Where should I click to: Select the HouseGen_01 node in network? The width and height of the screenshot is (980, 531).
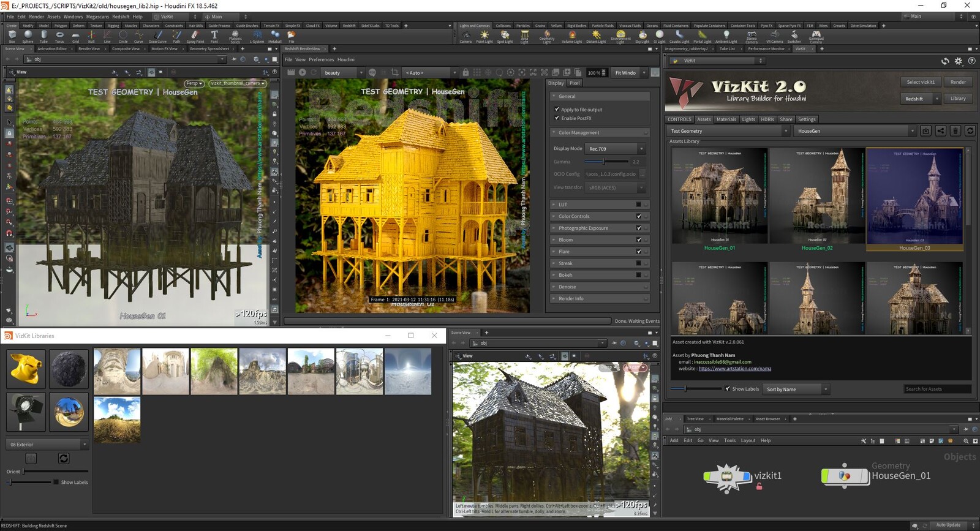click(x=845, y=475)
